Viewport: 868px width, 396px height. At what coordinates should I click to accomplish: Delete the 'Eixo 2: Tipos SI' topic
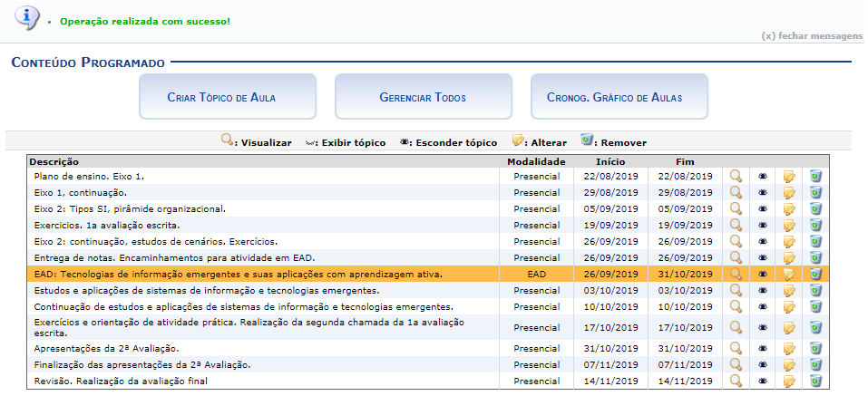815,208
